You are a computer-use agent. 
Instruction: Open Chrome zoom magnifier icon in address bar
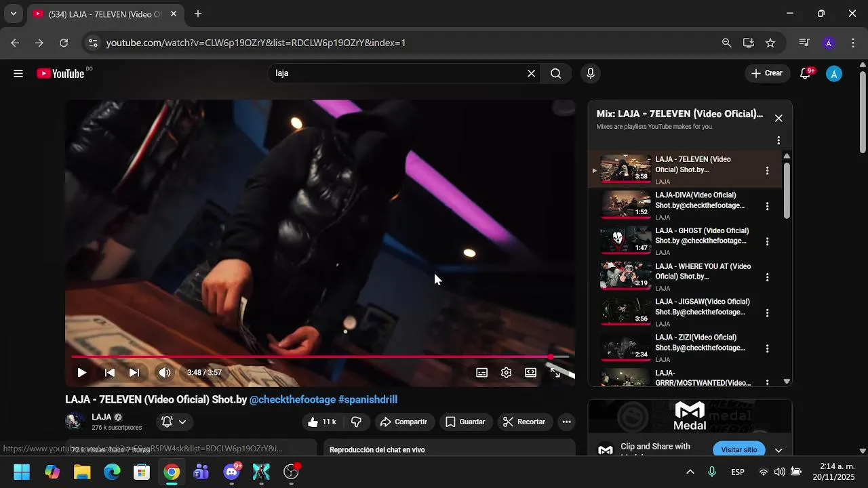coord(727,43)
